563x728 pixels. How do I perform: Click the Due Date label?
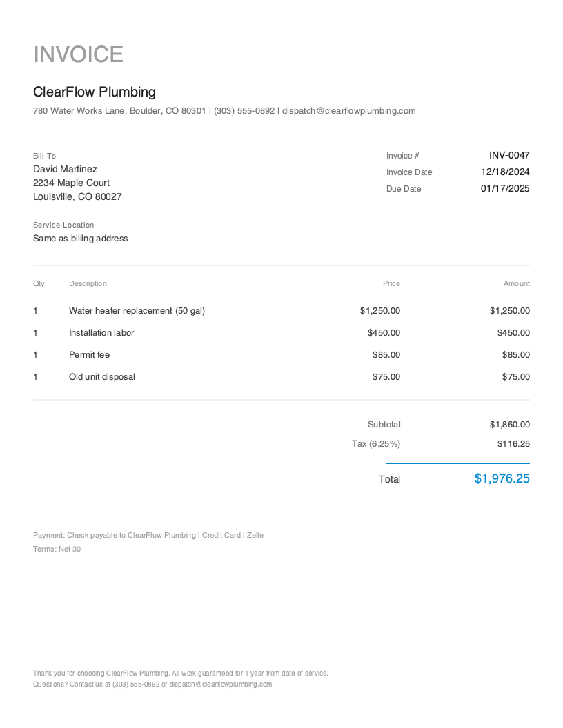pos(404,189)
